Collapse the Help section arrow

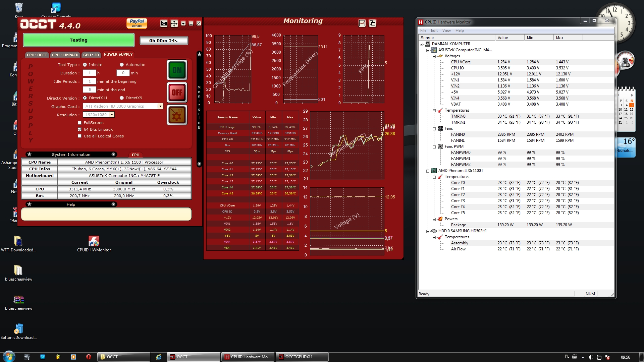[x=113, y=204]
